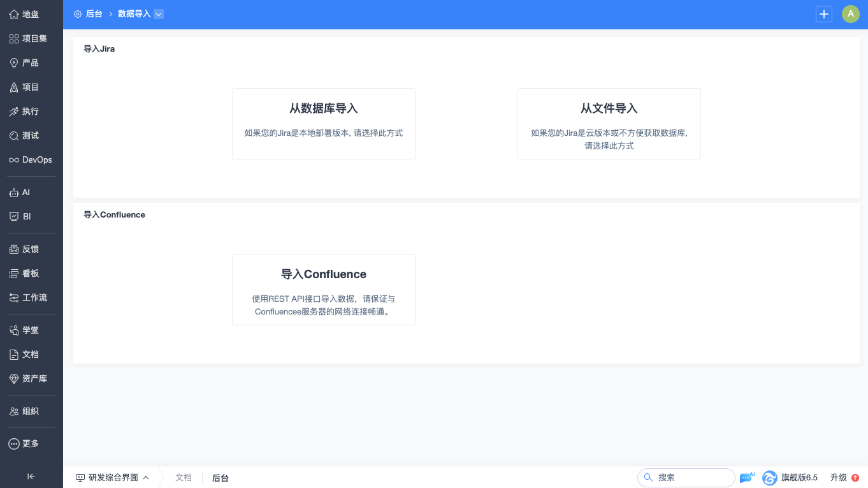Click the 产品 lightbulb icon
Image resolution: width=868 pixels, height=488 pixels.
(14, 63)
